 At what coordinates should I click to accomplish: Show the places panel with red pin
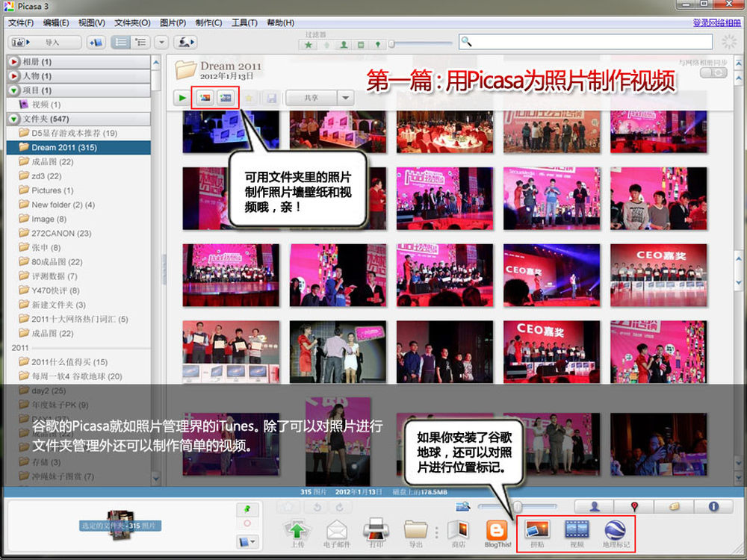pos(634,507)
